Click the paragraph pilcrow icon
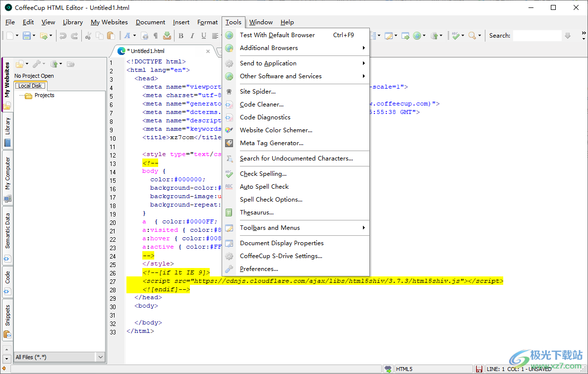 pyautogui.click(x=156, y=36)
